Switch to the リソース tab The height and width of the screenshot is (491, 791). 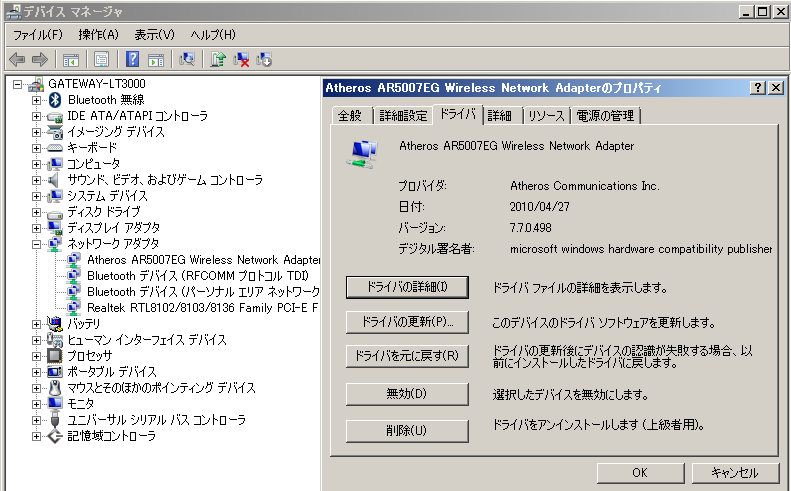(x=546, y=116)
